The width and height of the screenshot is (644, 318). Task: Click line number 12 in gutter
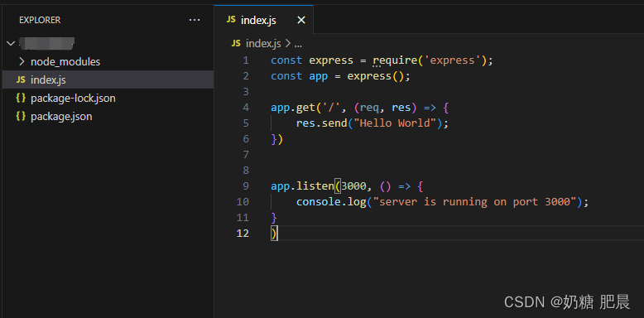[x=243, y=234]
